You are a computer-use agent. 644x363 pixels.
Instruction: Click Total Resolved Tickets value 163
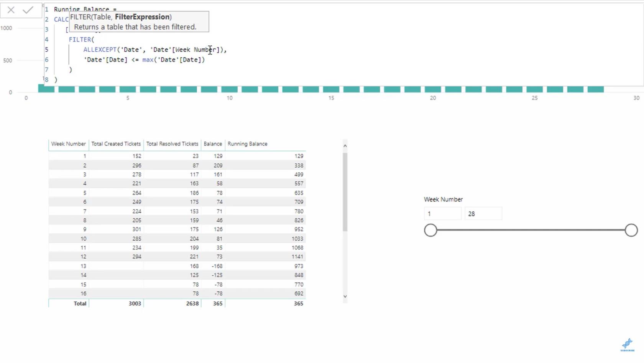coord(194,183)
